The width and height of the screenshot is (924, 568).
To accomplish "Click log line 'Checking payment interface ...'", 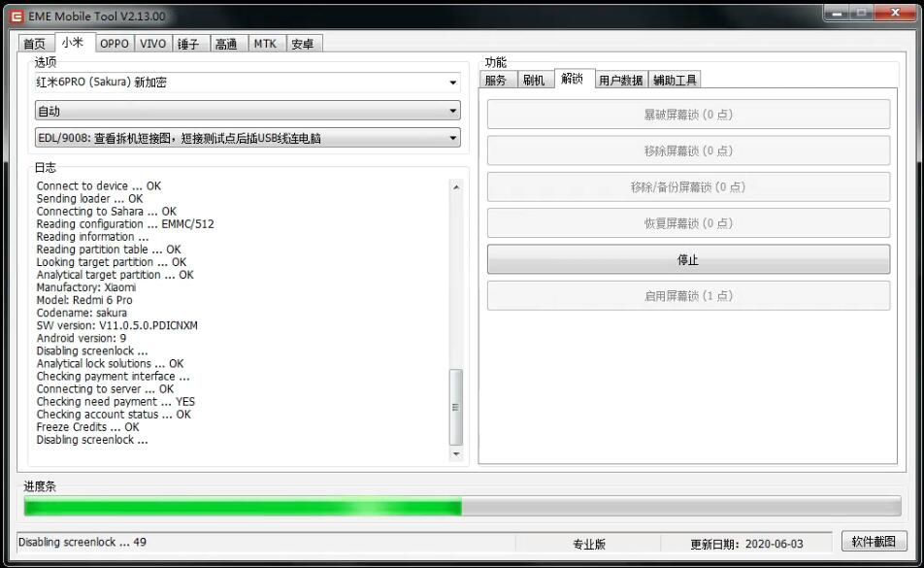I will pyautogui.click(x=114, y=377).
